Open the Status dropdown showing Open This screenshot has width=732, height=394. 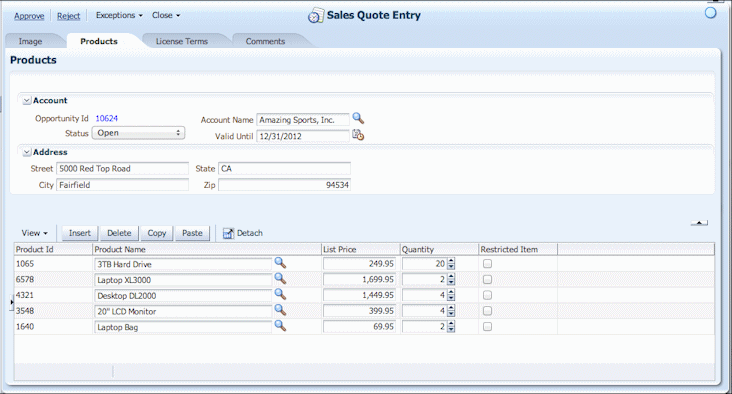pos(138,133)
